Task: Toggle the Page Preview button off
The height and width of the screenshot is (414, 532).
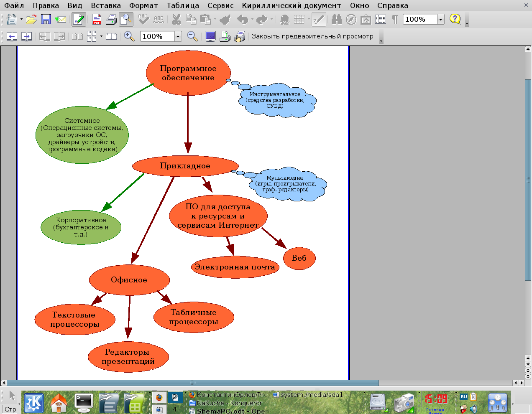Action: coord(126,19)
